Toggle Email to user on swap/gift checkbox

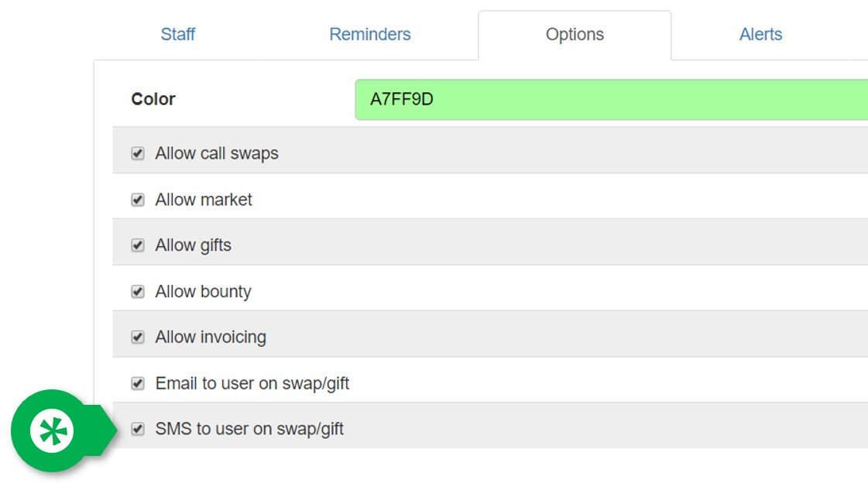(138, 383)
